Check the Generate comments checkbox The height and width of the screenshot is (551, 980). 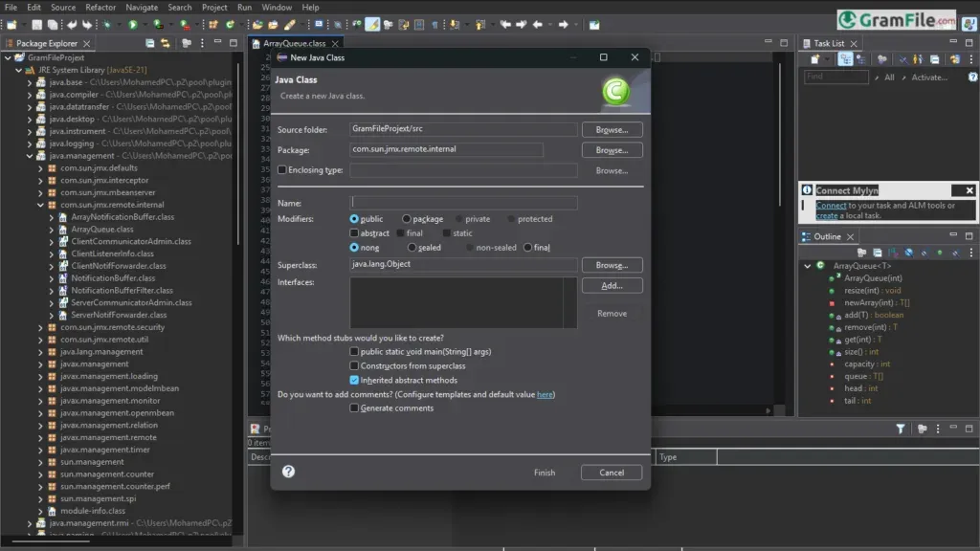coord(354,408)
